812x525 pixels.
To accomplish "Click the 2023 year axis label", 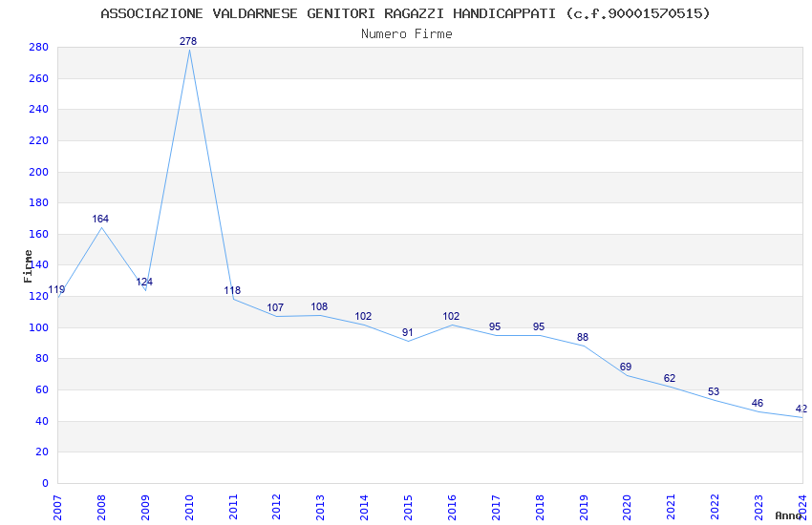I will pos(759,508).
